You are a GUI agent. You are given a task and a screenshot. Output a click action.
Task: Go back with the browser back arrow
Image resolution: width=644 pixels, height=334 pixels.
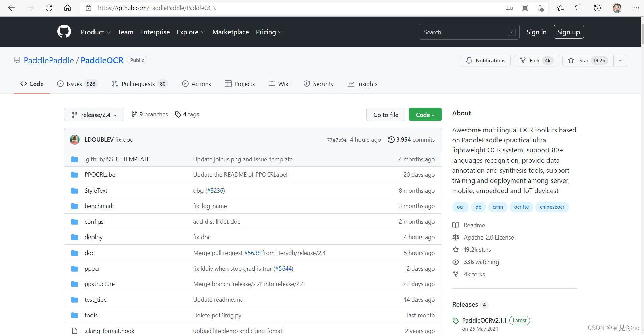(x=12, y=8)
